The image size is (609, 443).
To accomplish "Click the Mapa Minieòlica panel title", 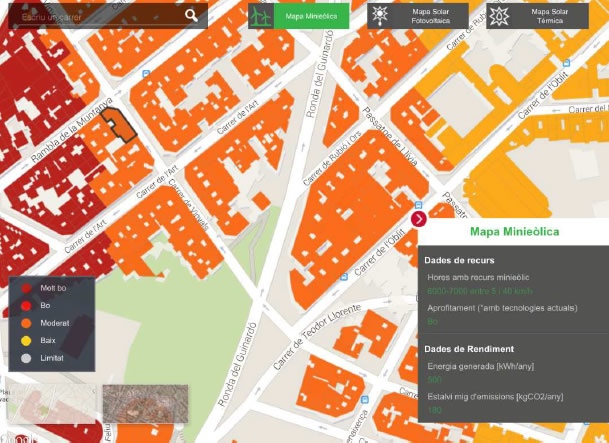I will pyautogui.click(x=514, y=232).
